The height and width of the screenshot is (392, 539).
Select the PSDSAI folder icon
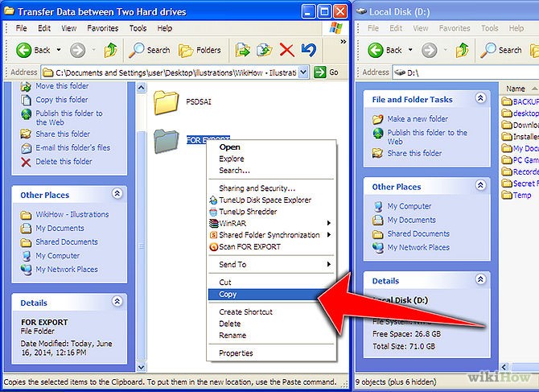[166, 102]
